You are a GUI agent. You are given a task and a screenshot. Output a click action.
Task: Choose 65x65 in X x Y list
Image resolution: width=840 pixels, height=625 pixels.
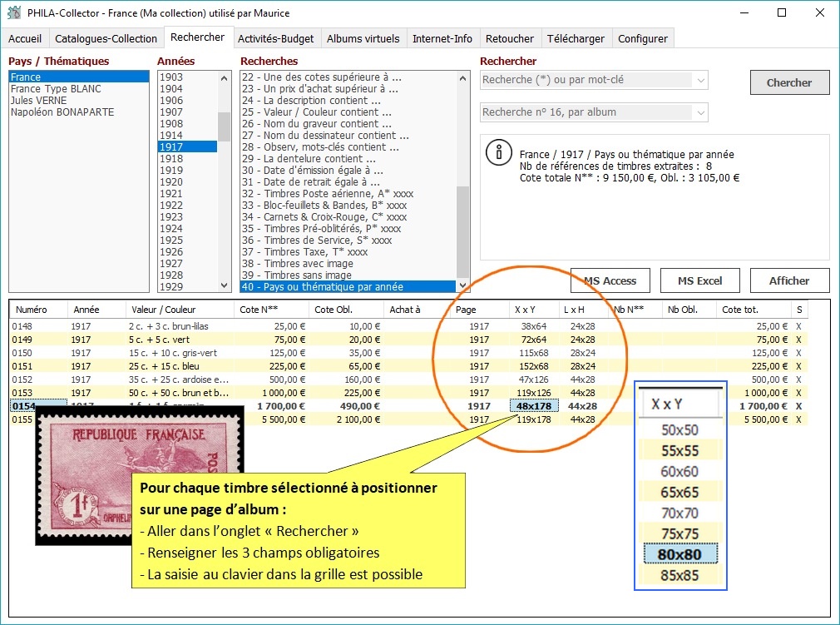[x=679, y=492]
